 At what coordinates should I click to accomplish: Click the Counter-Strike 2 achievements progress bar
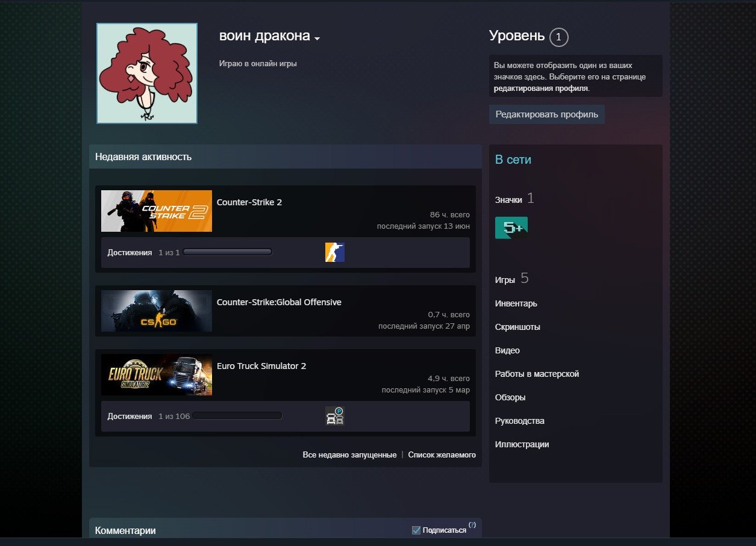[228, 252]
